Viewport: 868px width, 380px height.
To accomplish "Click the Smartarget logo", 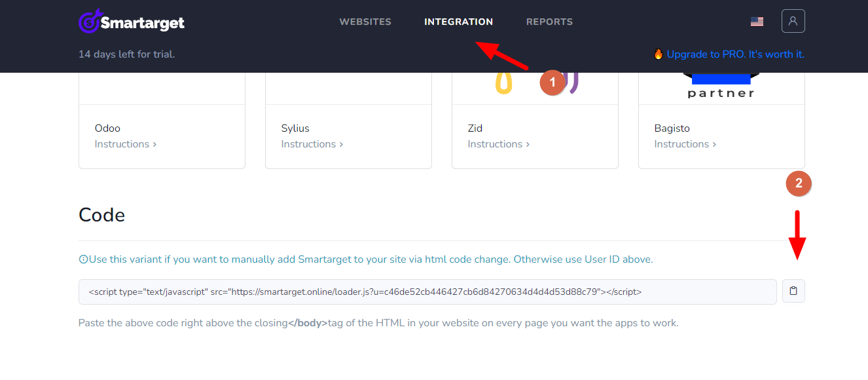I will click(132, 22).
